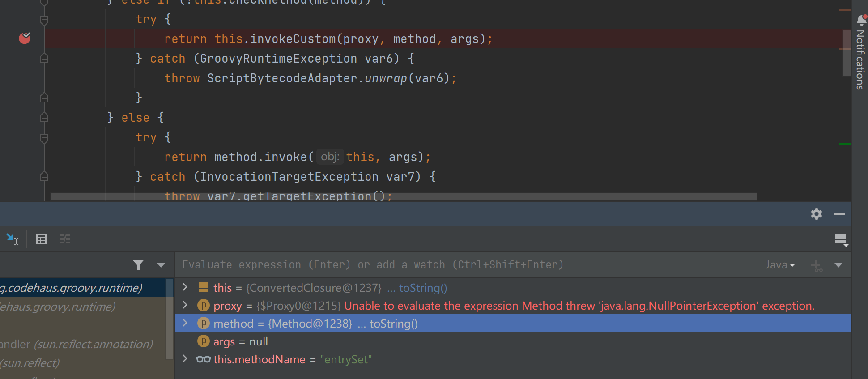The height and width of the screenshot is (379, 868).
Task: Expand the proxy variable node
Action: [185, 306]
